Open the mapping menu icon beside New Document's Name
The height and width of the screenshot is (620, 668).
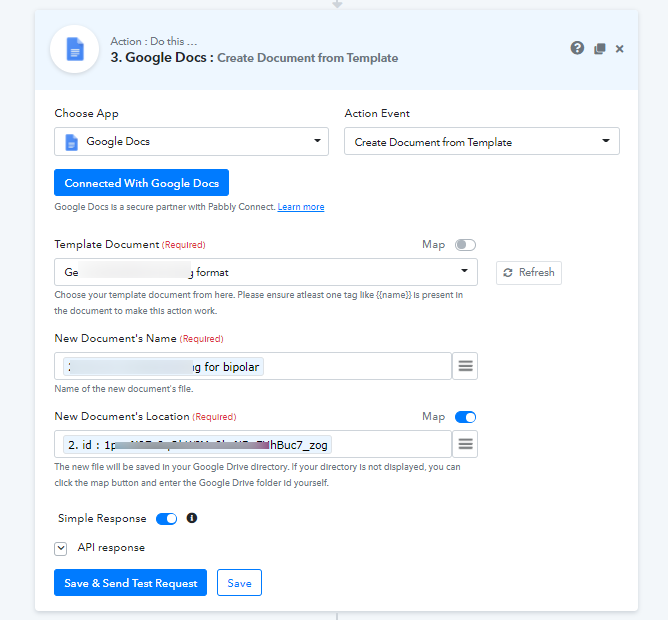point(465,366)
